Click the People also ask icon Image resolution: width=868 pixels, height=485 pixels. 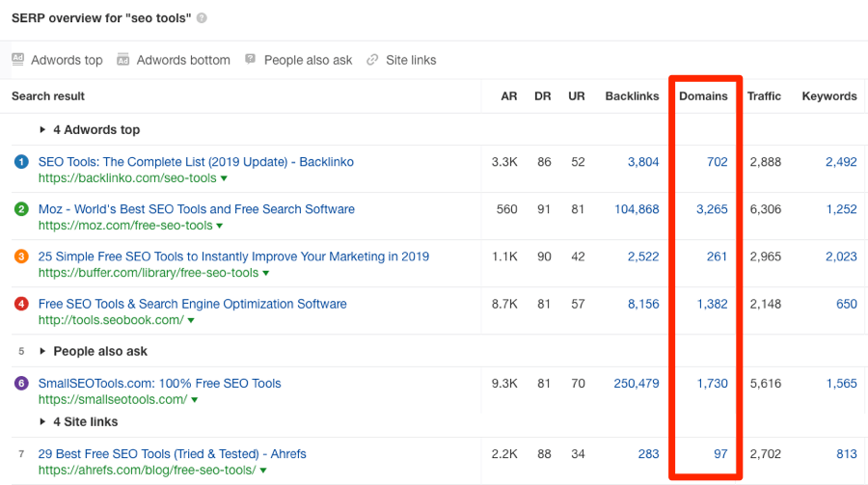click(x=251, y=60)
